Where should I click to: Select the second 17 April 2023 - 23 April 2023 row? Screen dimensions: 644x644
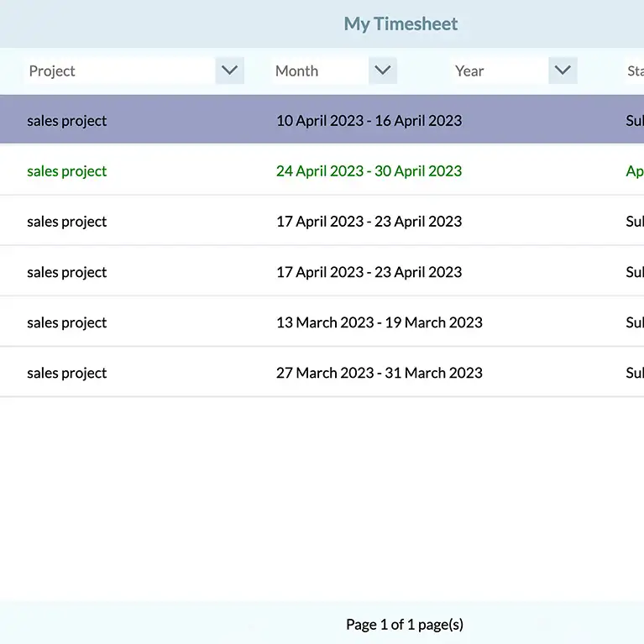coord(369,272)
